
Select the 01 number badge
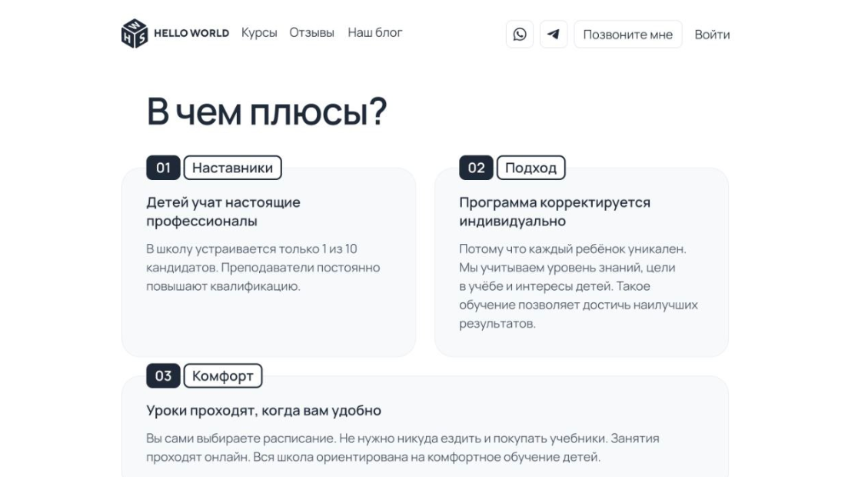(x=163, y=168)
